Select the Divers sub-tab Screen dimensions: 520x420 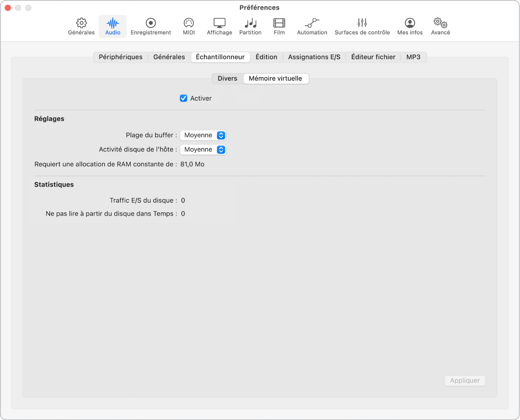(x=227, y=78)
